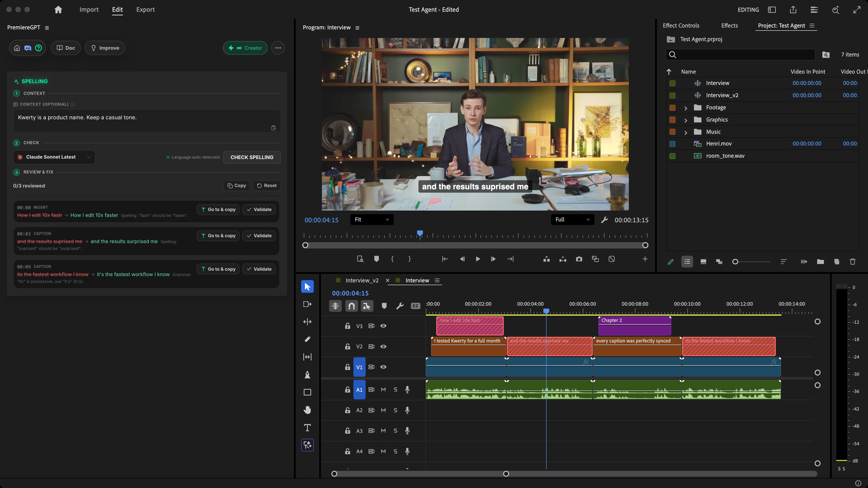
Task: Open the Fit zoom level dropdown
Action: 372,220
